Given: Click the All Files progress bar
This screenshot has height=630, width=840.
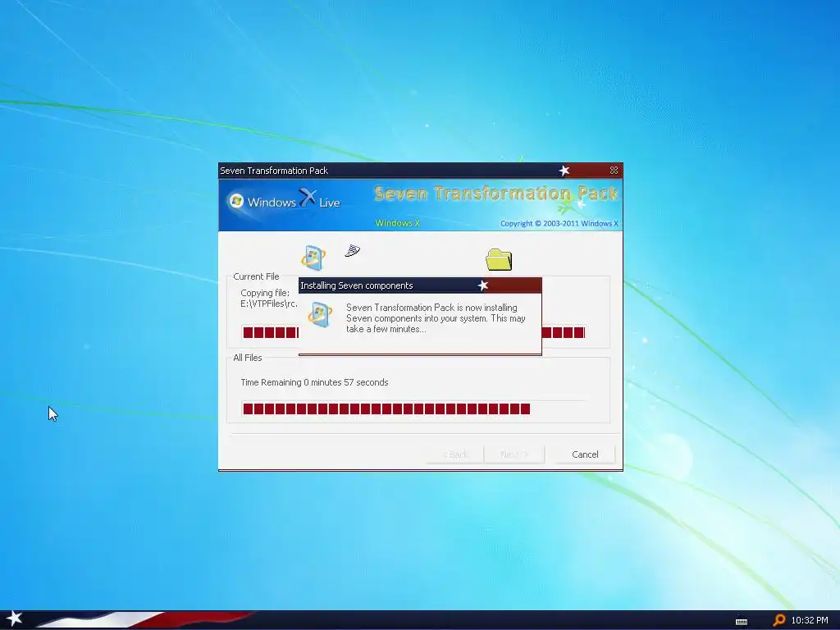Looking at the screenshot, I should (x=413, y=409).
